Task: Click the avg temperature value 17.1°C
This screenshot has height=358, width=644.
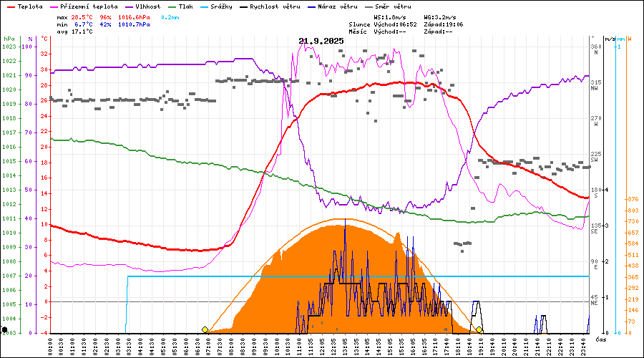Action: pos(82,32)
